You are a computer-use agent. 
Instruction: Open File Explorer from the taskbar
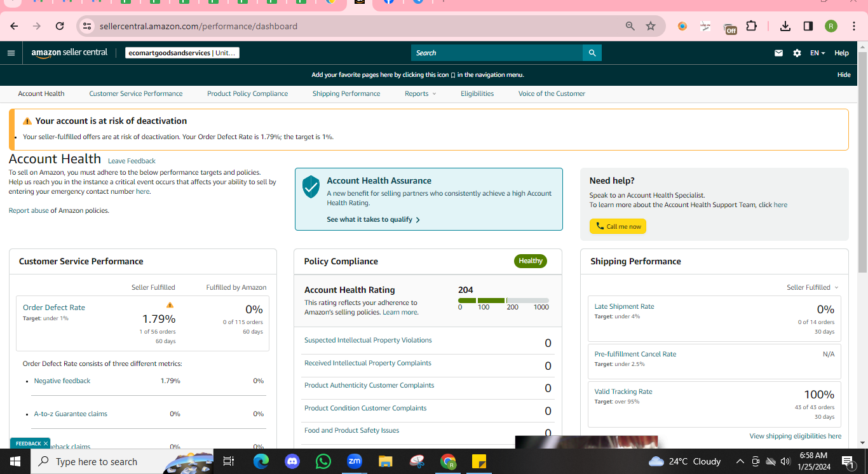(386, 461)
